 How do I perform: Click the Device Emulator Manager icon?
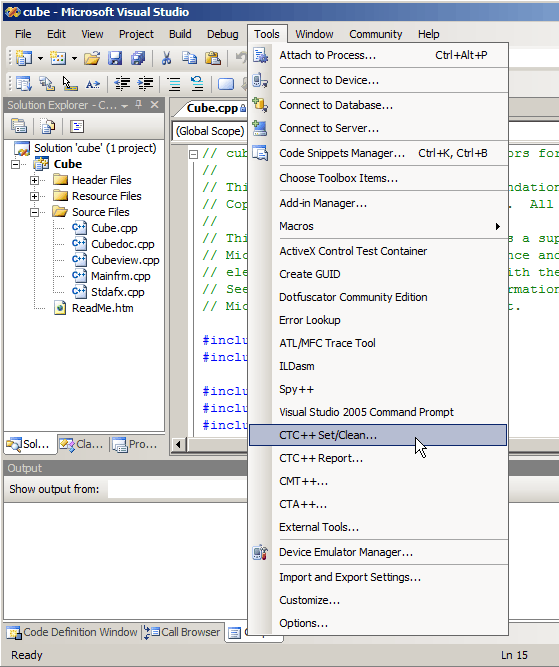pyautogui.click(x=260, y=552)
